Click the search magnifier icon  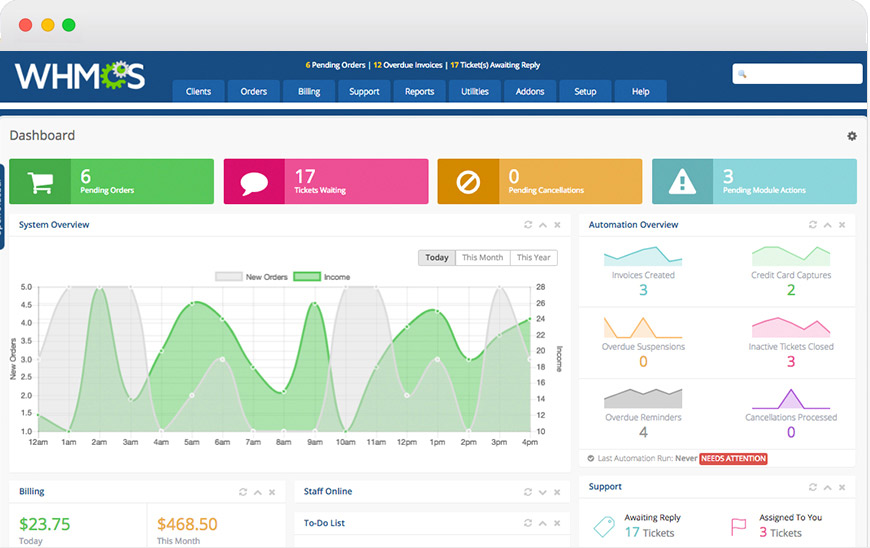(742, 74)
